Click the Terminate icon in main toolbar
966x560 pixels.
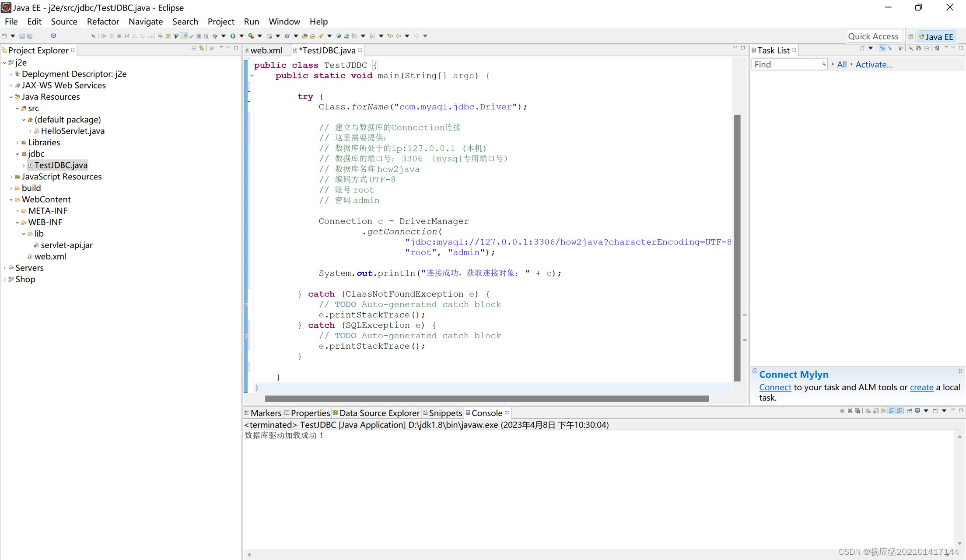click(x=119, y=36)
